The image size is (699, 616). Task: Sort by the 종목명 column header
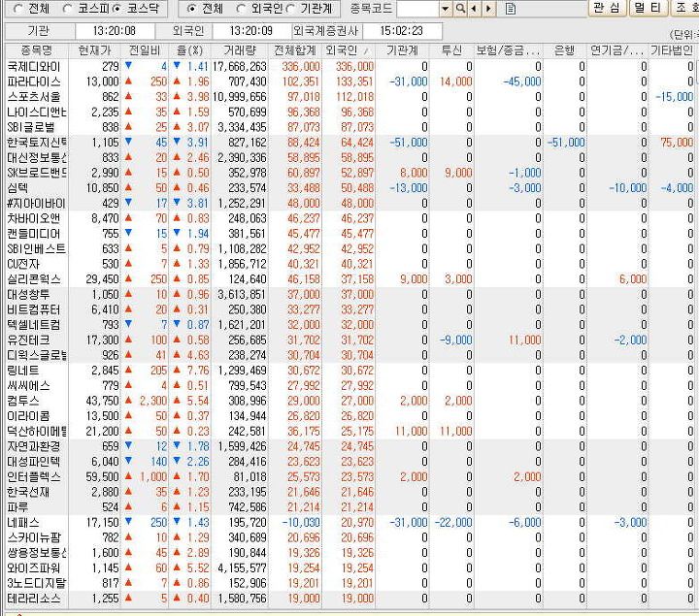37,50
